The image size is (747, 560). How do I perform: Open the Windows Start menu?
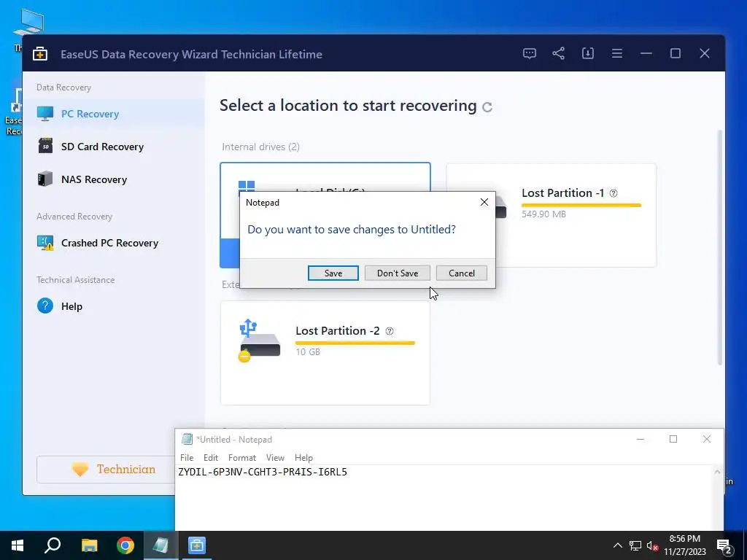click(18, 545)
